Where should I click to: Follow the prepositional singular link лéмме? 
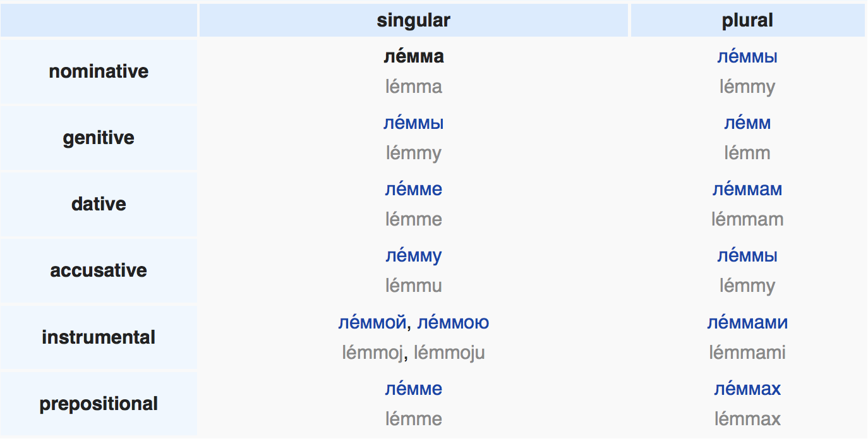[x=413, y=389]
